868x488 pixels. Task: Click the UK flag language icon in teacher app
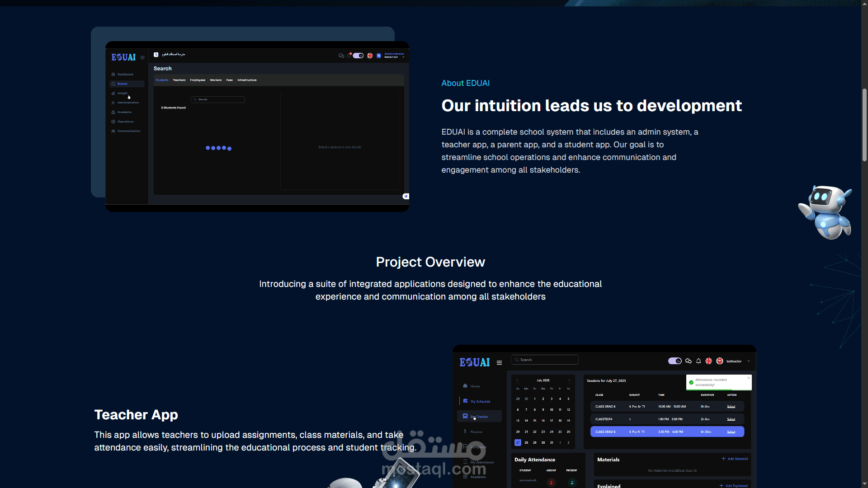click(709, 361)
